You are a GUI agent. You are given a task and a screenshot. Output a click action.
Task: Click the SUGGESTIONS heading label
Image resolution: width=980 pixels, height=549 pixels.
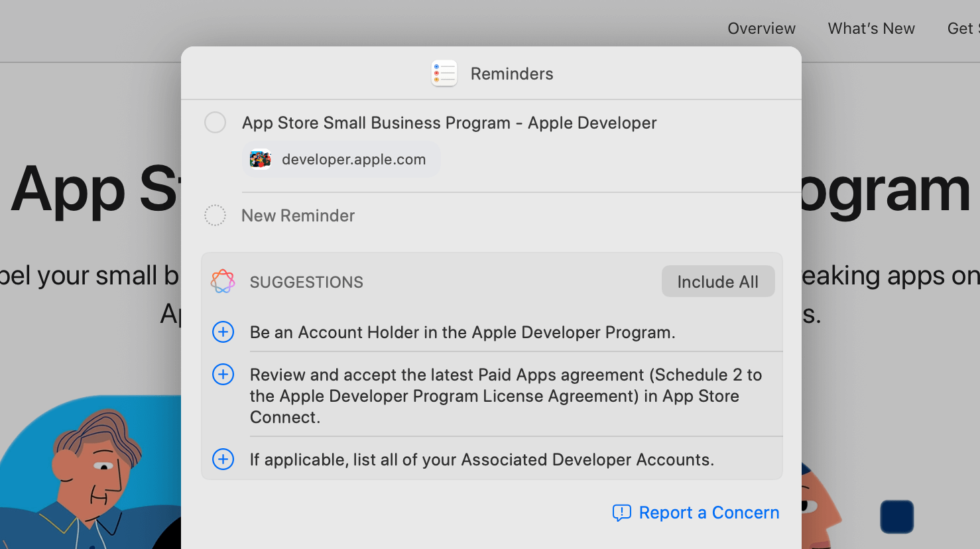[x=306, y=282]
